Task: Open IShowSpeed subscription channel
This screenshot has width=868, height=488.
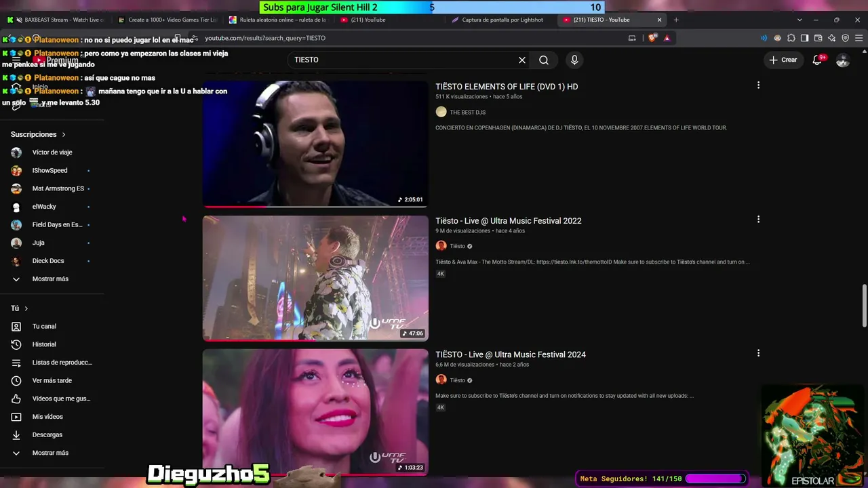Action: point(52,170)
